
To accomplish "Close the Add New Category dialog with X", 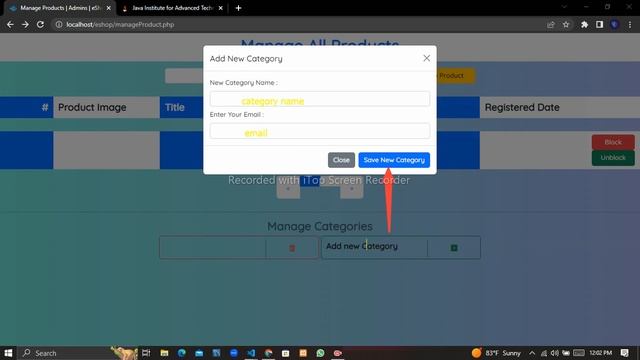I will tap(427, 58).
